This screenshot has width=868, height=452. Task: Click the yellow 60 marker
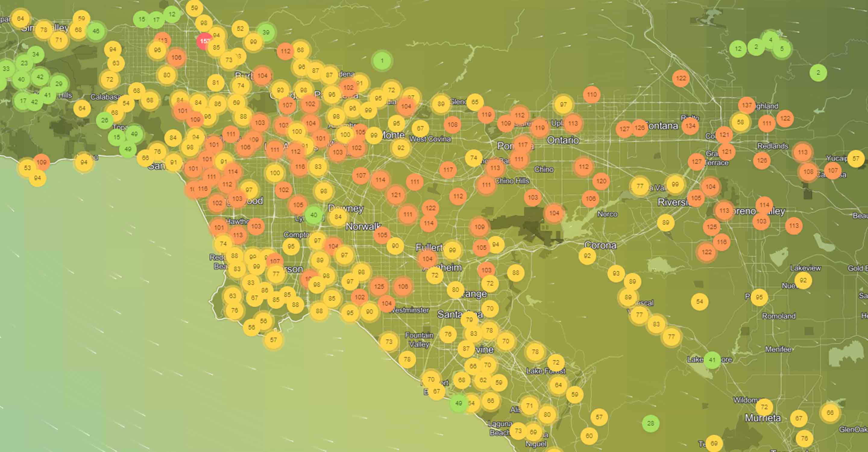[589, 436]
